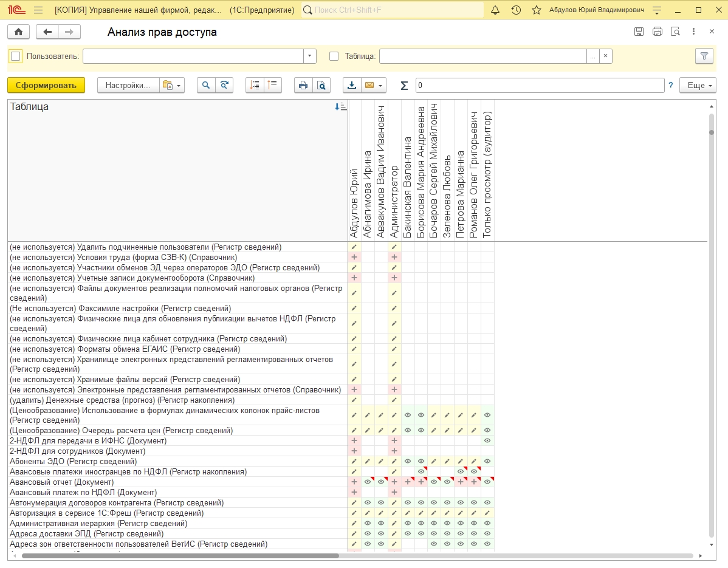Open report variants icon next to Настройки
Image resolution: width=728 pixels, height=568 pixels.
[x=172, y=86]
